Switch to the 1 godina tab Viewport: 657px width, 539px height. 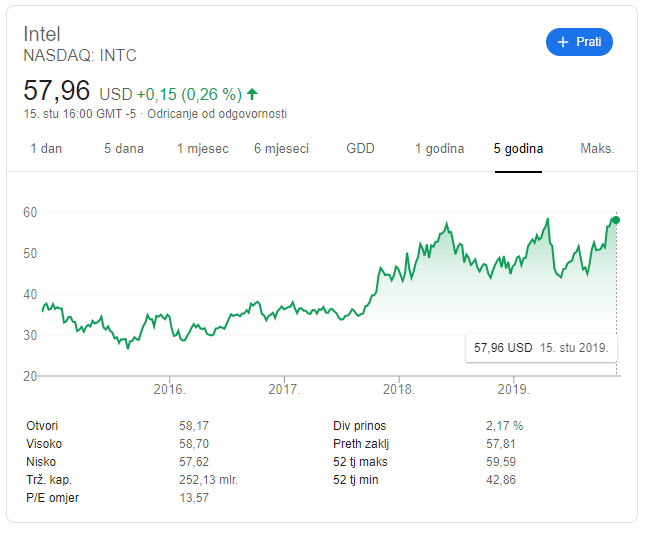click(440, 148)
